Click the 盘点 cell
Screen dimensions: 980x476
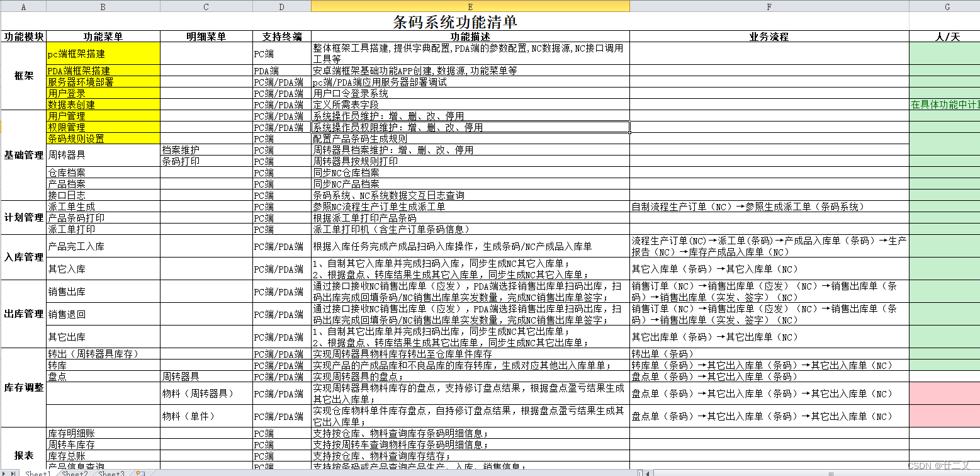coord(103,377)
